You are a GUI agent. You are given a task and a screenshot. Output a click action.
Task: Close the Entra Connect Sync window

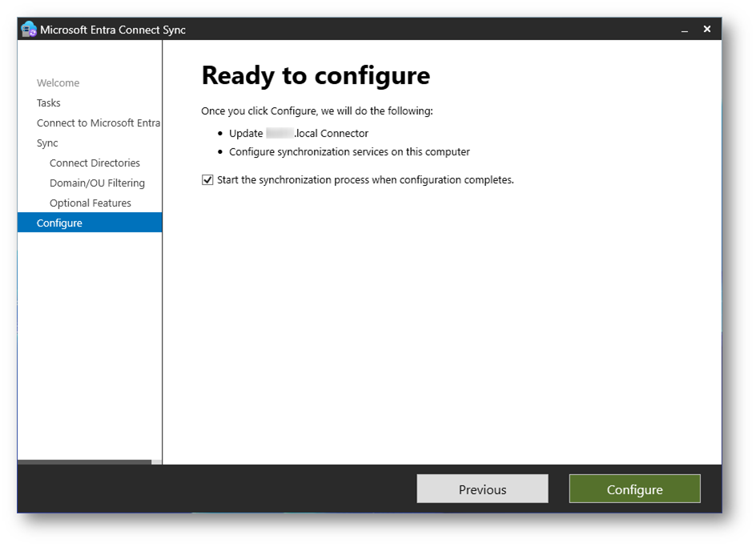707,29
